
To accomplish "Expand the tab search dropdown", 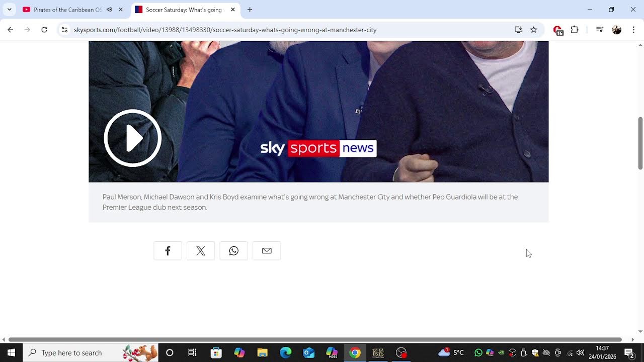I will point(9,10).
